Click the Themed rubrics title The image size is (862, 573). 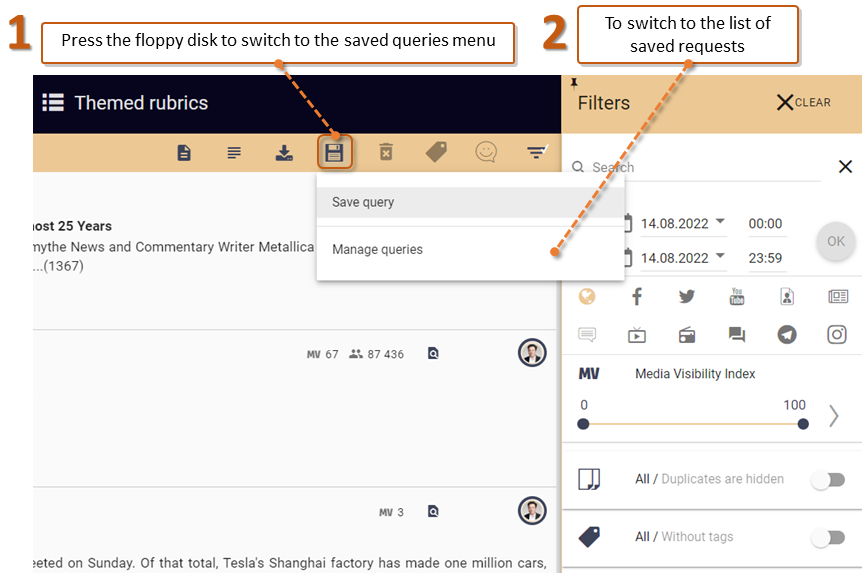click(141, 103)
